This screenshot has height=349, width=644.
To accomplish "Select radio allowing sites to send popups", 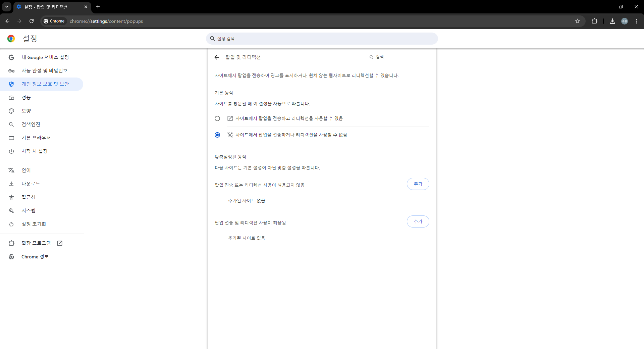I will tap(217, 118).
